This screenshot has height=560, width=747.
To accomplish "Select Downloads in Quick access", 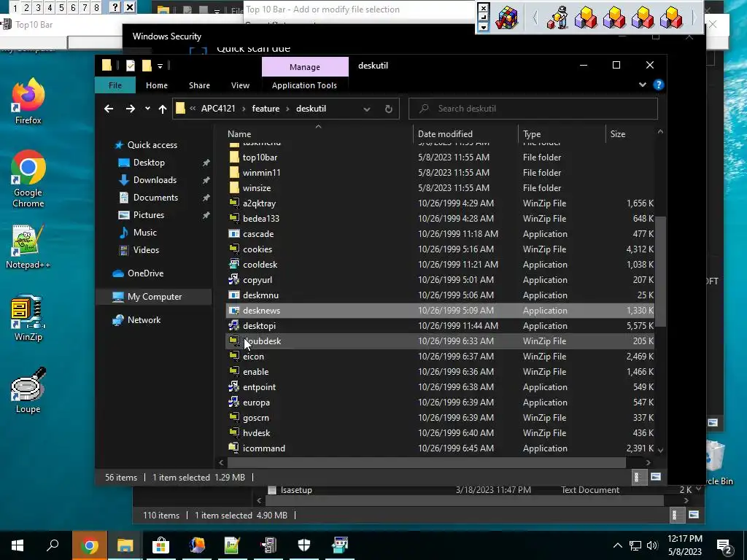I will (x=155, y=180).
